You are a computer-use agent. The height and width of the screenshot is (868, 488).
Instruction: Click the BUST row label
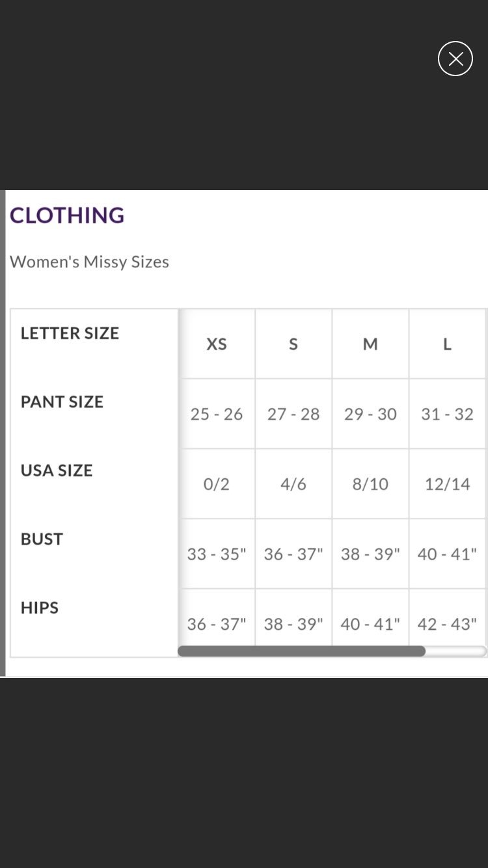pos(42,539)
